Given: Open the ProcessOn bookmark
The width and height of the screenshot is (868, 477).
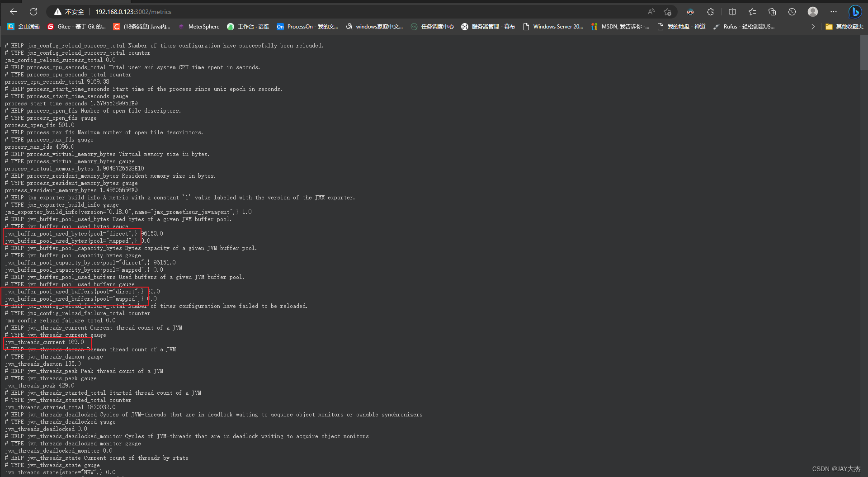Looking at the screenshot, I should [307, 27].
